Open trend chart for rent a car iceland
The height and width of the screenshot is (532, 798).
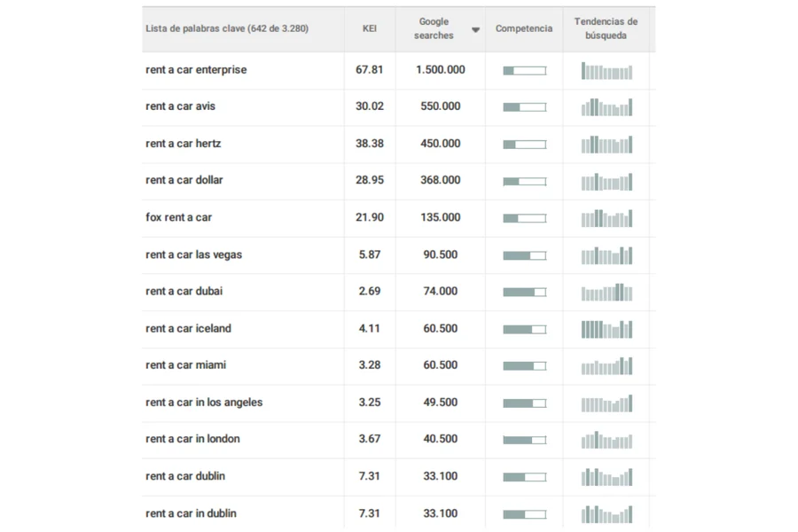pos(606,329)
